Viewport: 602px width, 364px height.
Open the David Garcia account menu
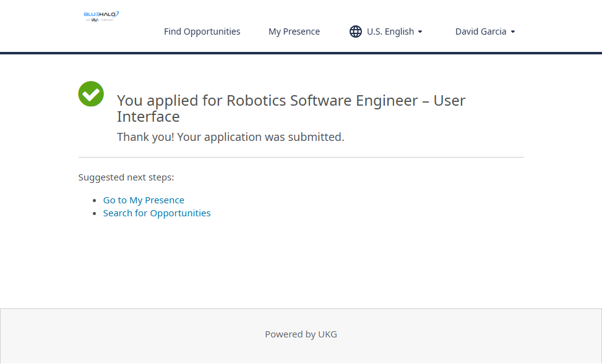pyautogui.click(x=481, y=32)
